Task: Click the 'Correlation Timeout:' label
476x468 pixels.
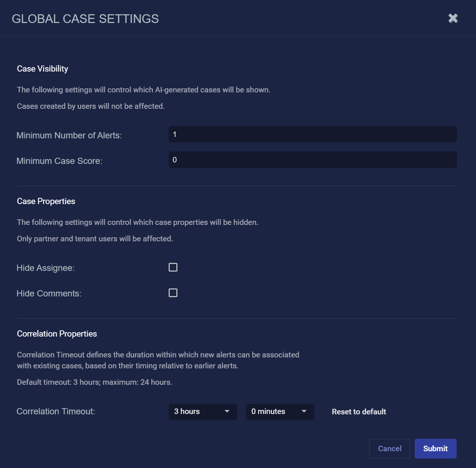Action: click(56, 411)
